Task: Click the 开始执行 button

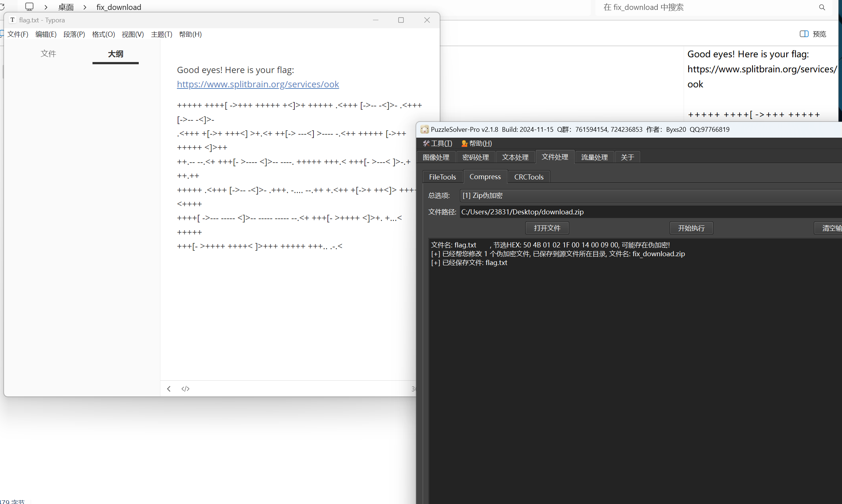Action: point(692,228)
